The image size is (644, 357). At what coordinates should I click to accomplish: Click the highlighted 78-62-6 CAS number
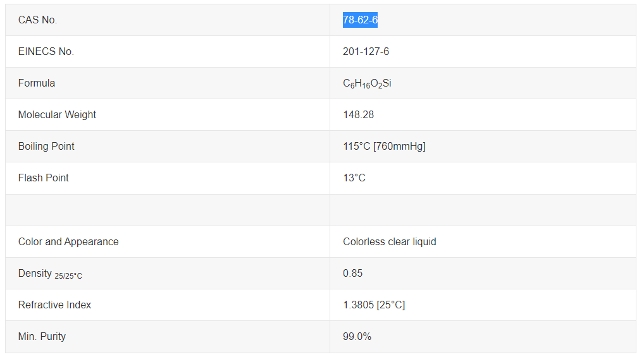click(x=360, y=20)
